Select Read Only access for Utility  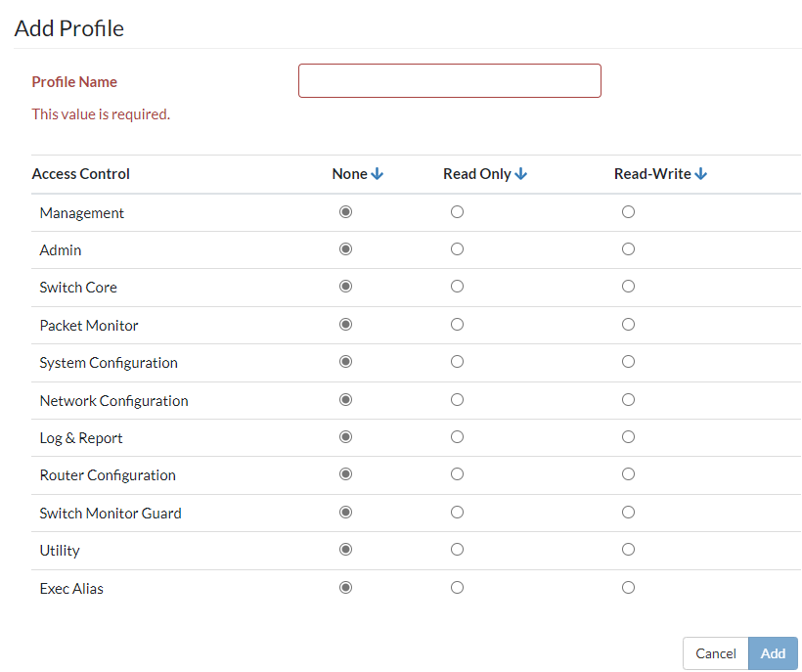[x=457, y=550]
